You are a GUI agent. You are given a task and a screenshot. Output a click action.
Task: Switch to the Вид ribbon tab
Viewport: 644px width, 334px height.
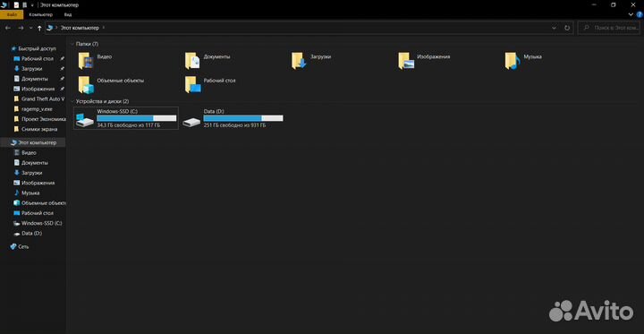[68, 14]
